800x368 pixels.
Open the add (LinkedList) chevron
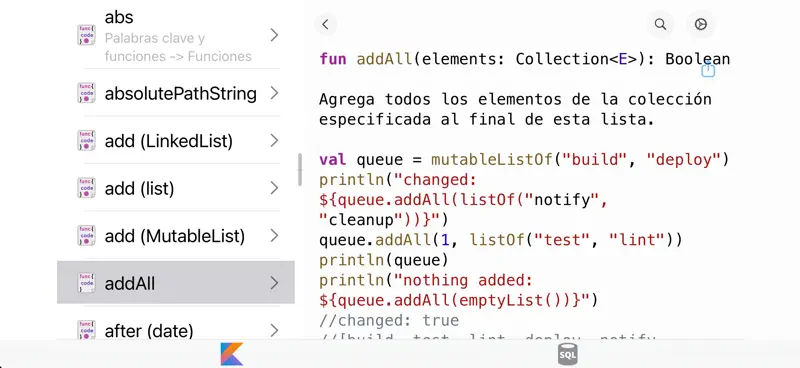click(x=274, y=140)
